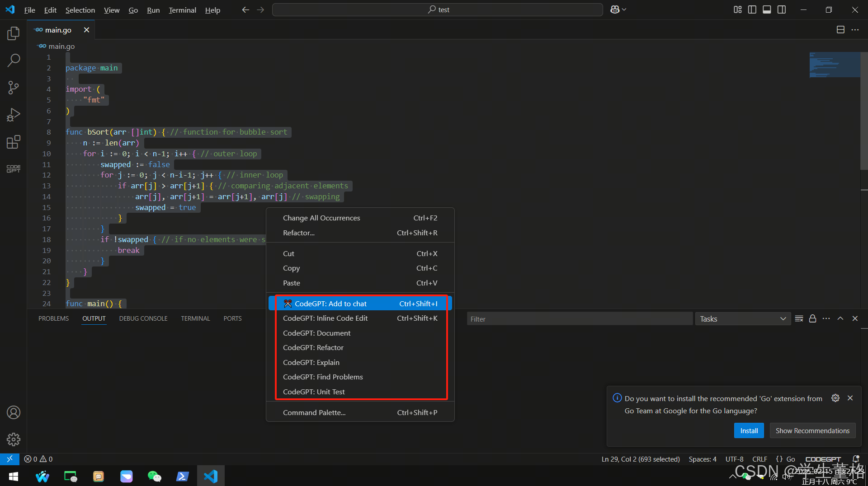
Task: Click the CRLF end-of-line indicator
Action: (x=759, y=459)
